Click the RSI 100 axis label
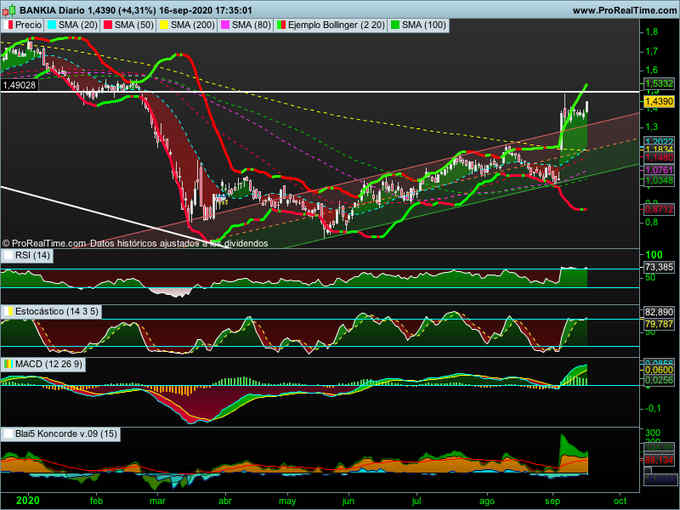 click(x=654, y=255)
